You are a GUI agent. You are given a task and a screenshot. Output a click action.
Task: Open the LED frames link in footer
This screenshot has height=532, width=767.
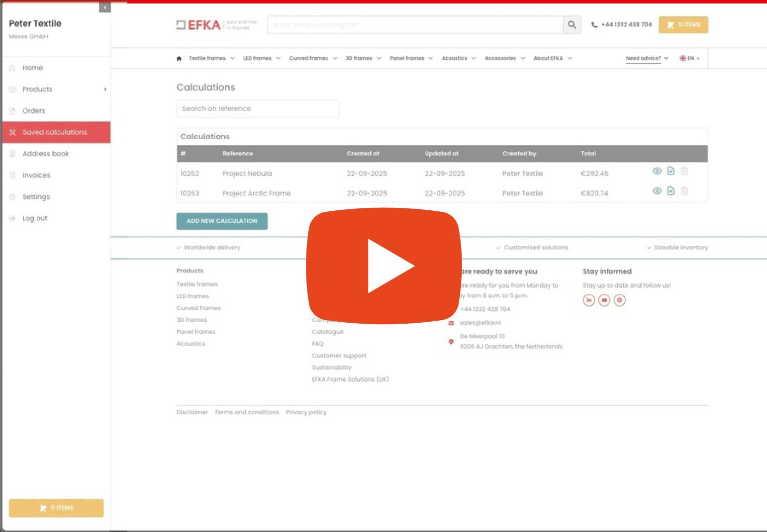coord(193,296)
